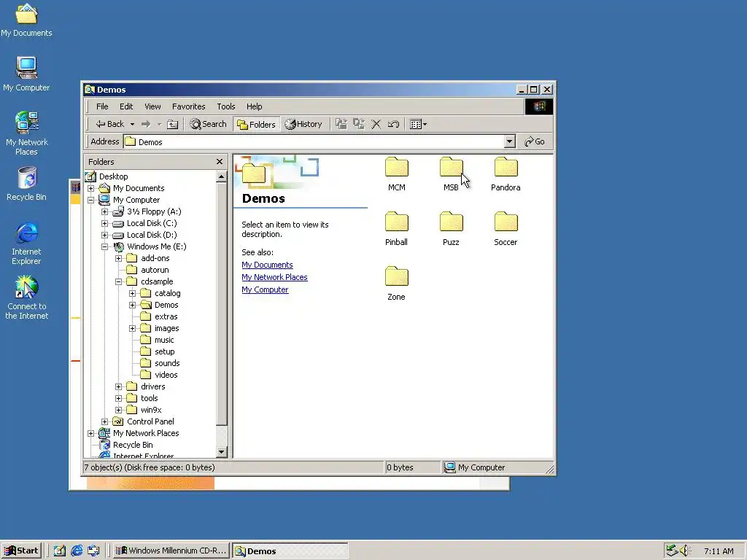Collapse the cdsample folder node
Image resolution: width=747 pixels, height=560 pixels.
tap(119, 282)
